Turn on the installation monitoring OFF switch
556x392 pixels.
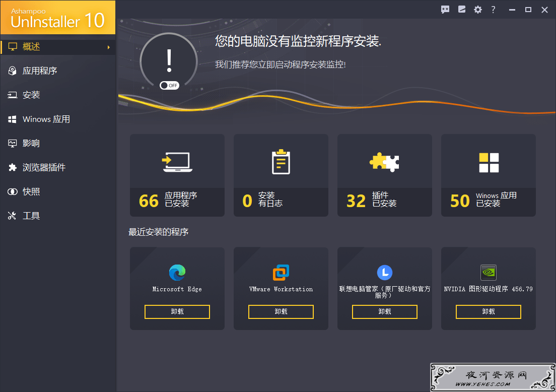(x=169, y=86)
